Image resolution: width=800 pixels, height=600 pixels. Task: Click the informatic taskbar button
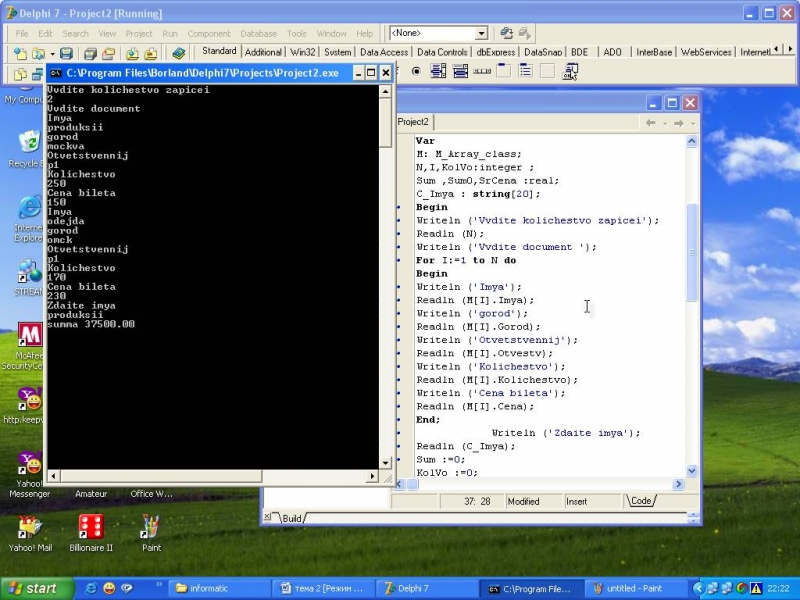click(x=219, y=588)
